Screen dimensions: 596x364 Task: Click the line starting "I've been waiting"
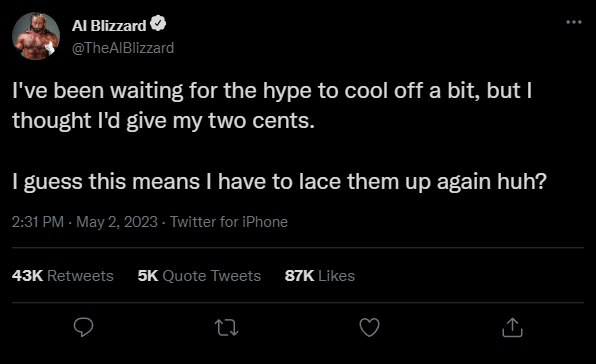pyautogui.click(x=272, y=90)
